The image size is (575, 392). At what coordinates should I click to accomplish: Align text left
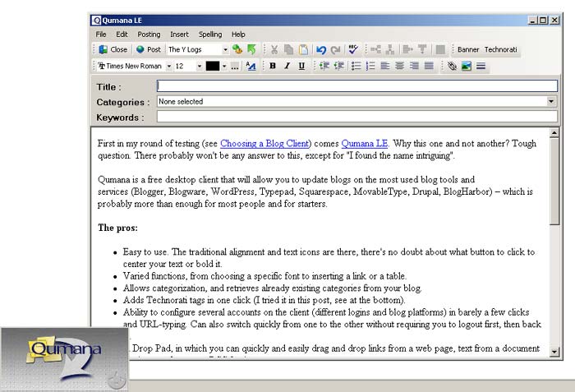click(385, 66)
